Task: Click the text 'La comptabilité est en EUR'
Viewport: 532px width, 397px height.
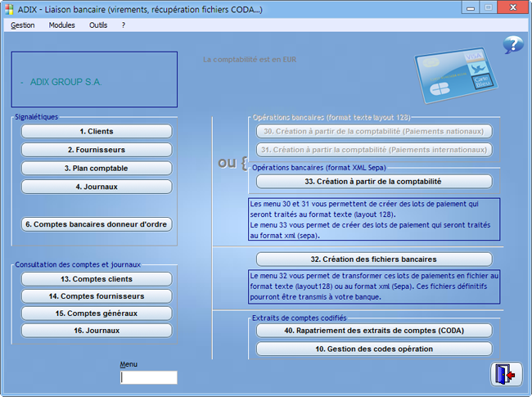Action: [250, 60]
